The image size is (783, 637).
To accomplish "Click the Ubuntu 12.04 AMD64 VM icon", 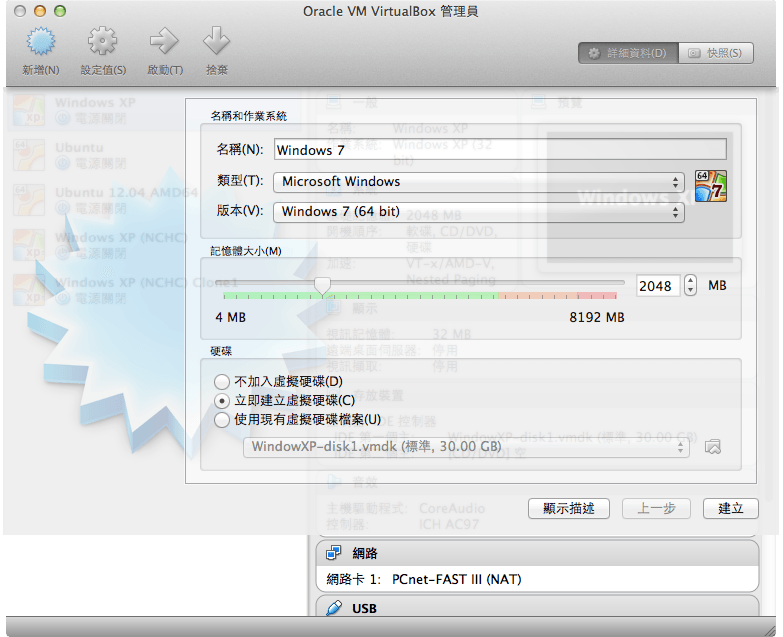I will 28,200.
